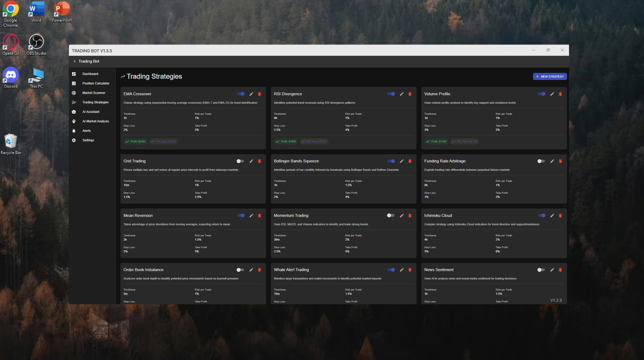
Task: Select Trading Strategies in the sidebar
Action: pos(96,102)
